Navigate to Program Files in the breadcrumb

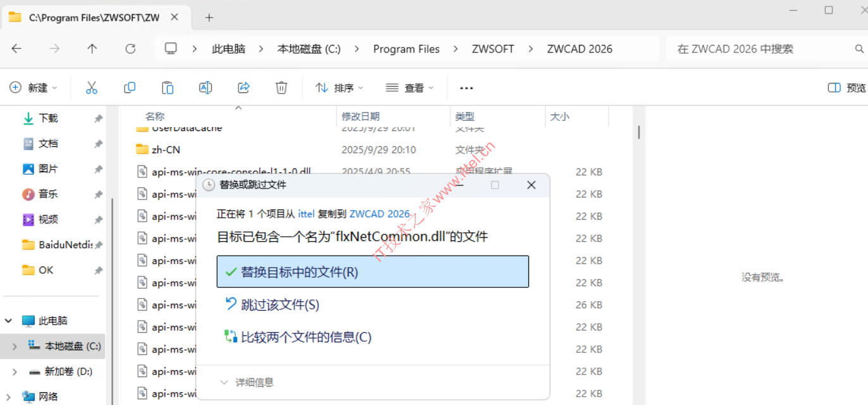pos(406,49)
